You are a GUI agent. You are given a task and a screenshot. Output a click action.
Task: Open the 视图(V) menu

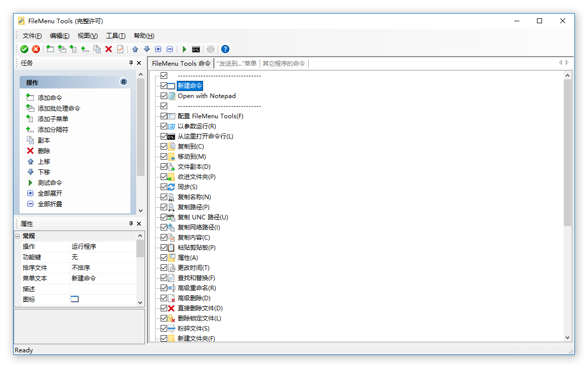(87, 35)
